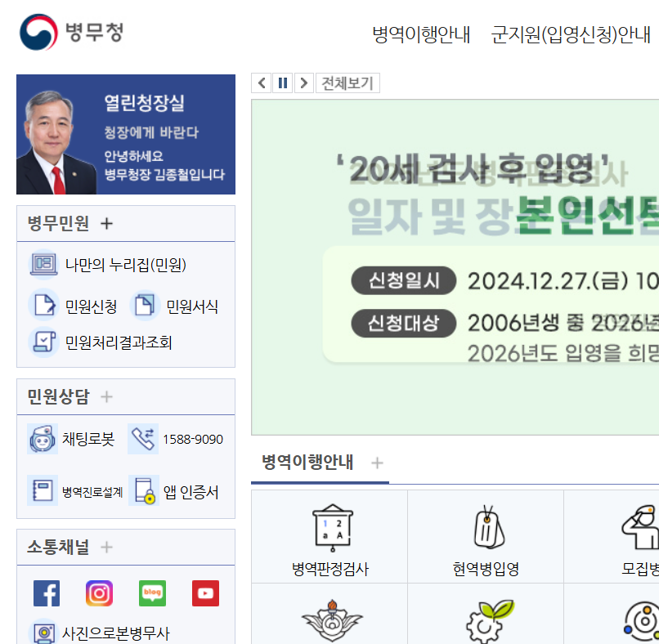This screenshot has height=644, width=659.
Task: Click the 민원서식 forms icon
Action: pyautogui.click(x=145, y=305)
